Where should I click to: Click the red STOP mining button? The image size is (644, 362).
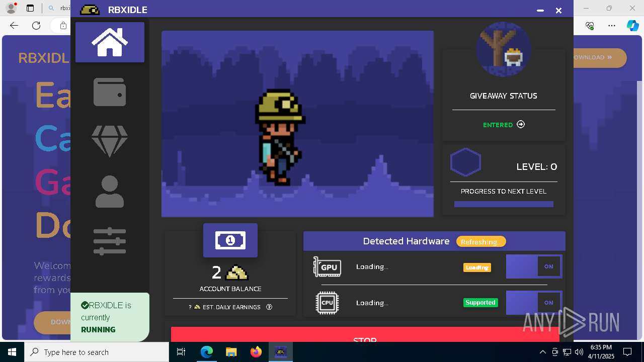pyautogui.click(x=365, y=335)
